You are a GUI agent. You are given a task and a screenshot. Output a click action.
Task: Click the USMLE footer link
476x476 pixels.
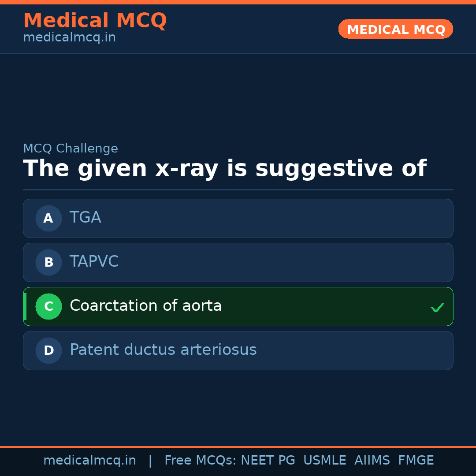[325, 460]
